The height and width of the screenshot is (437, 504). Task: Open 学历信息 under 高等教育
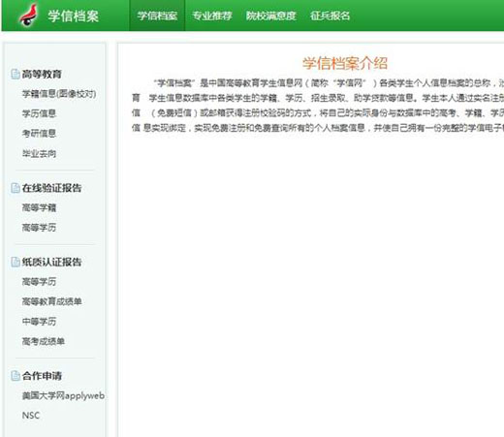[x=39, y=113]
